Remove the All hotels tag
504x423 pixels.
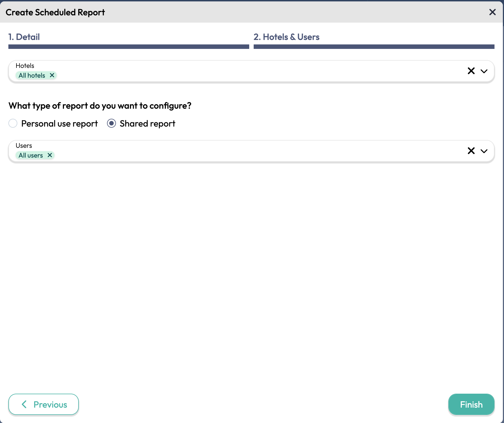click(x=52, y=75)
